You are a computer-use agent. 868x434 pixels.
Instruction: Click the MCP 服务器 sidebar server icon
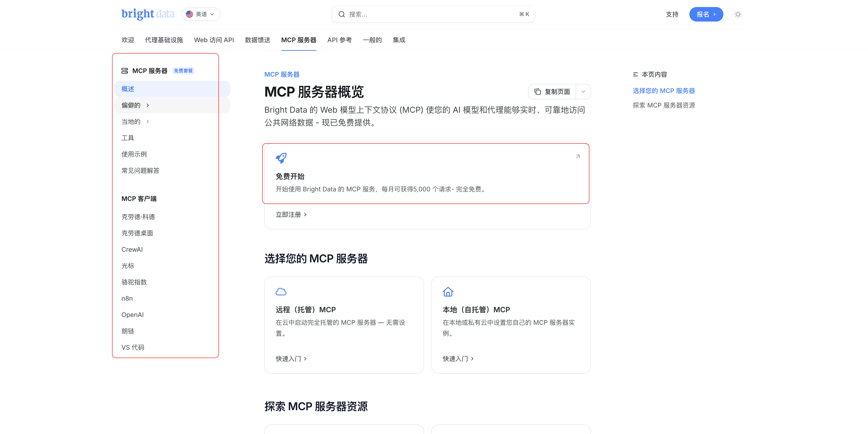(125, 71)
